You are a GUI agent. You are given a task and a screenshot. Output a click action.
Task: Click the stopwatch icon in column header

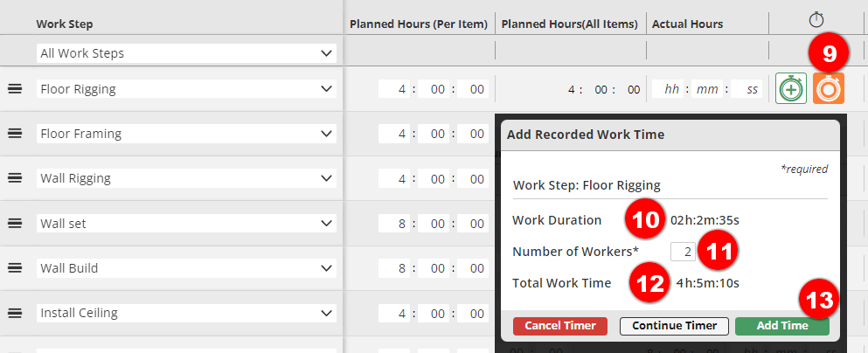click(x=817, y=19)
